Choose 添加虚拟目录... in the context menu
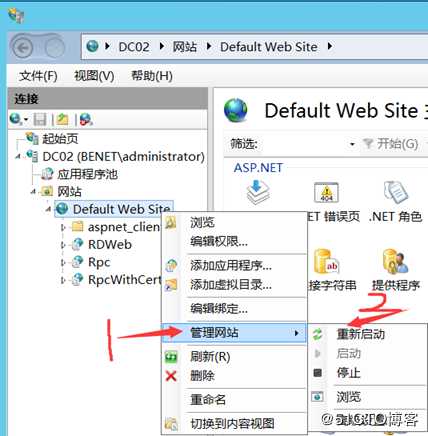The image size is (428, 436). (234, 285)
